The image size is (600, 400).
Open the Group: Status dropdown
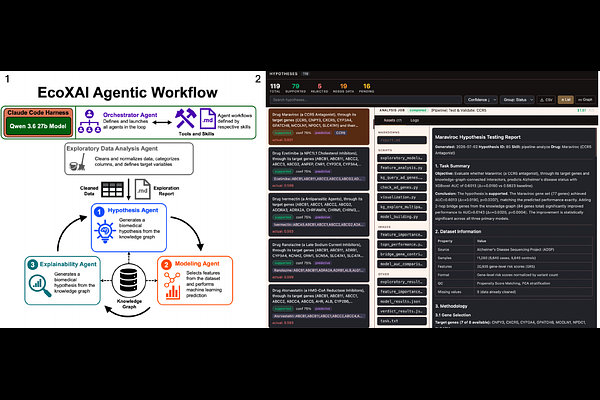[517, 100]
